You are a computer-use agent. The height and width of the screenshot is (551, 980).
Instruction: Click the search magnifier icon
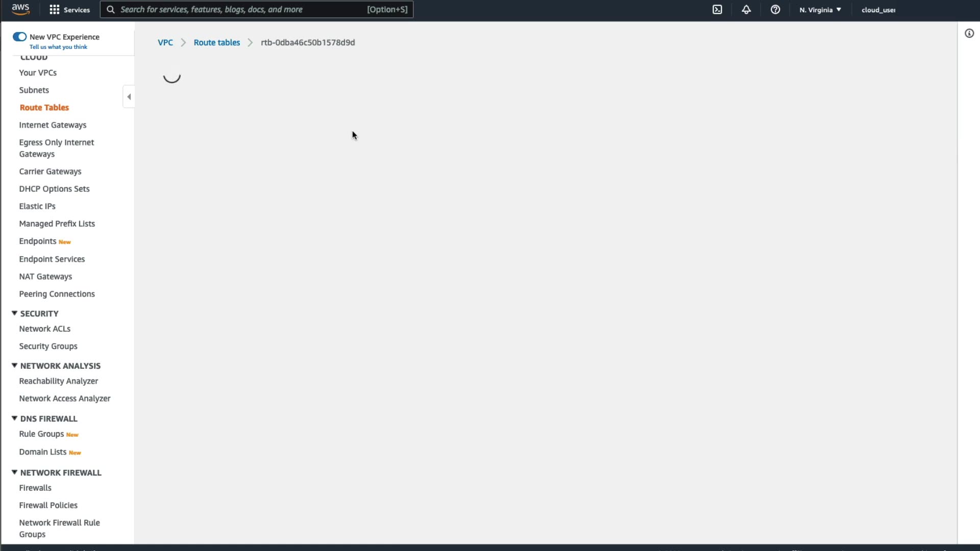click(x=110, y=10)
